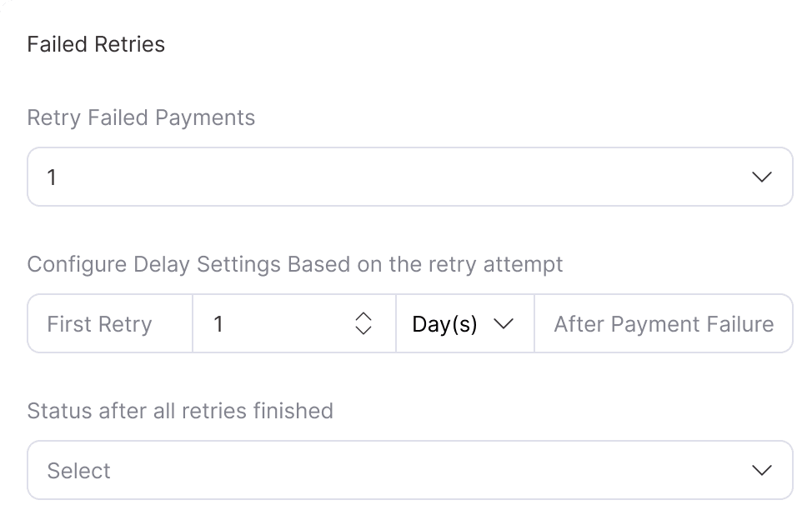Click the After Payment Failure cell
The width and height of the screenshot is (812, 520).
click(664, 323)
